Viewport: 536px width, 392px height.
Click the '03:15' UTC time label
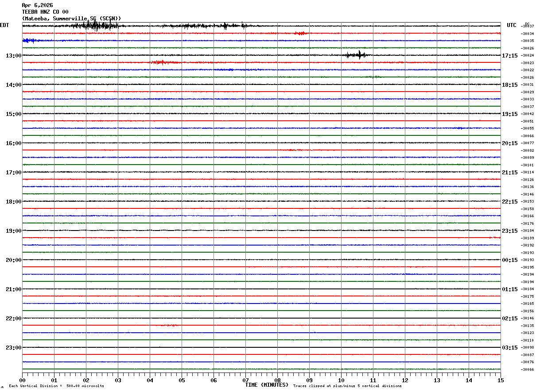[x=509, y=348]
